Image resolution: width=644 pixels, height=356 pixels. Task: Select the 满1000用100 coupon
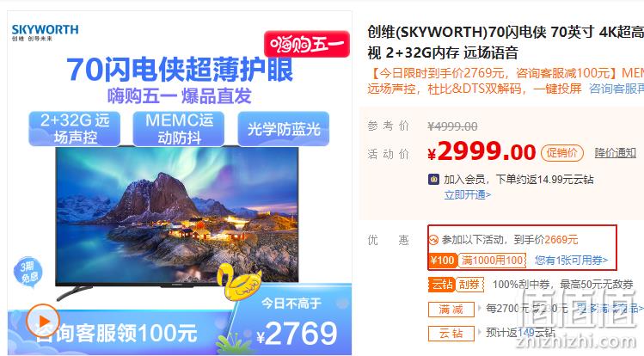(x=492, y=261)
